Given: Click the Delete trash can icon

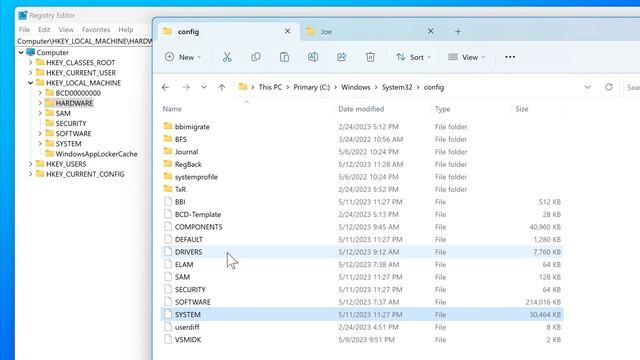Looking at the screenshot, I should (x=370, y=57).
